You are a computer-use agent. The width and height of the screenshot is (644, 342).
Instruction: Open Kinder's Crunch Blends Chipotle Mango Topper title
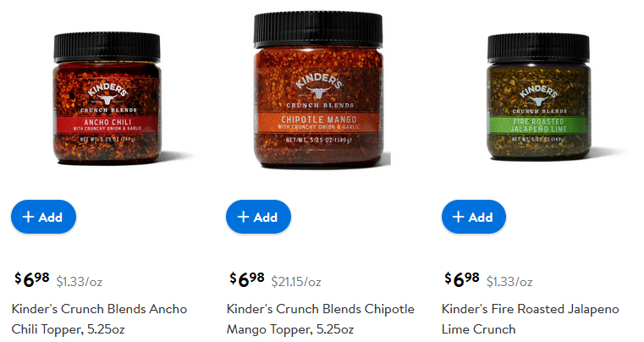point(321,319)
